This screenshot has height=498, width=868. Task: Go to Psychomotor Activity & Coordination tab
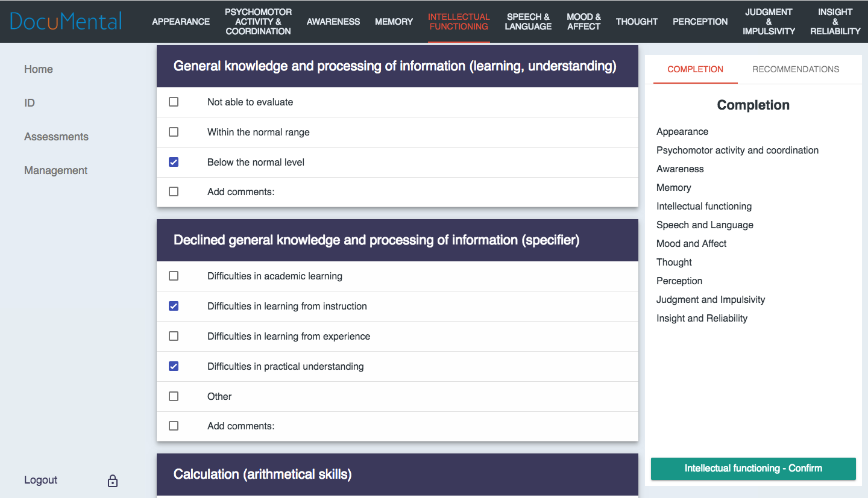tap(258, 22)
